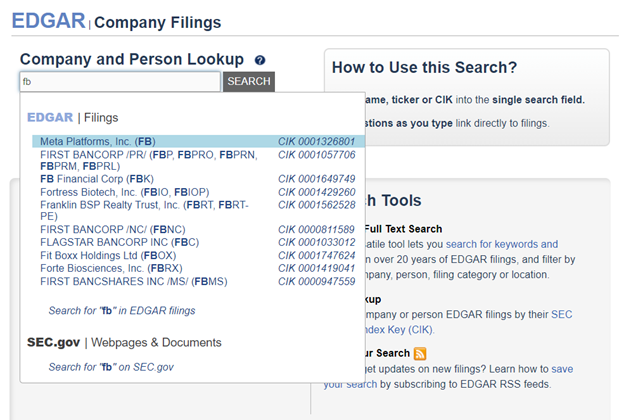Select FIRST BANCSHARES INC /MS/ suggestion

coord(198,281)
